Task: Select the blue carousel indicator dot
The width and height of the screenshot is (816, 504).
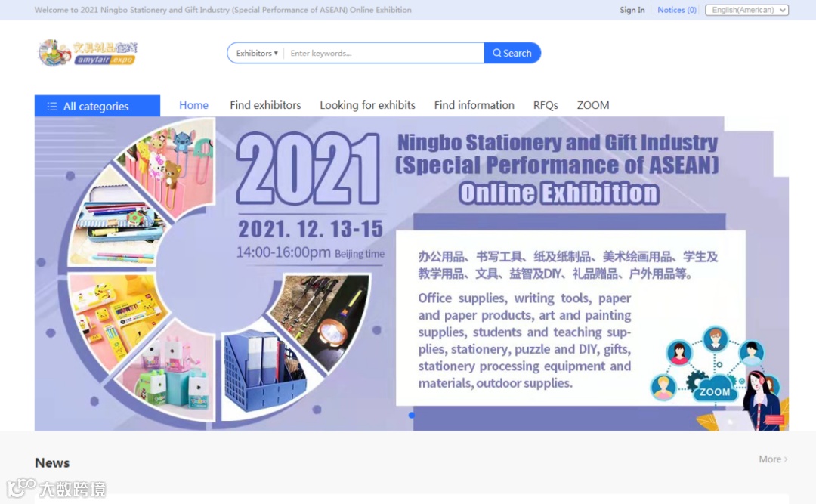Action: (x=412, y=415)
